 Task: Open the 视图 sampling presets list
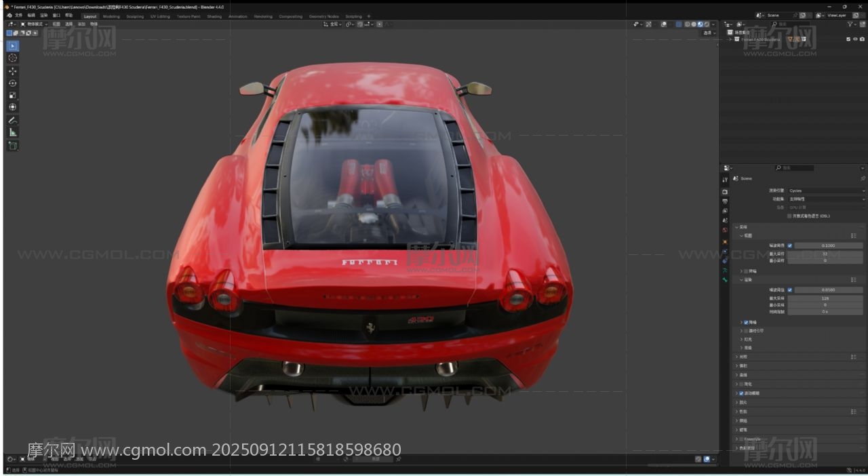854,235
